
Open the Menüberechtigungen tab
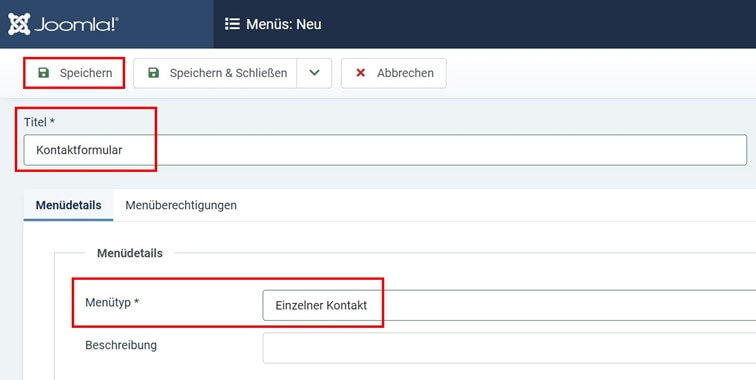[x=181, y=205]
